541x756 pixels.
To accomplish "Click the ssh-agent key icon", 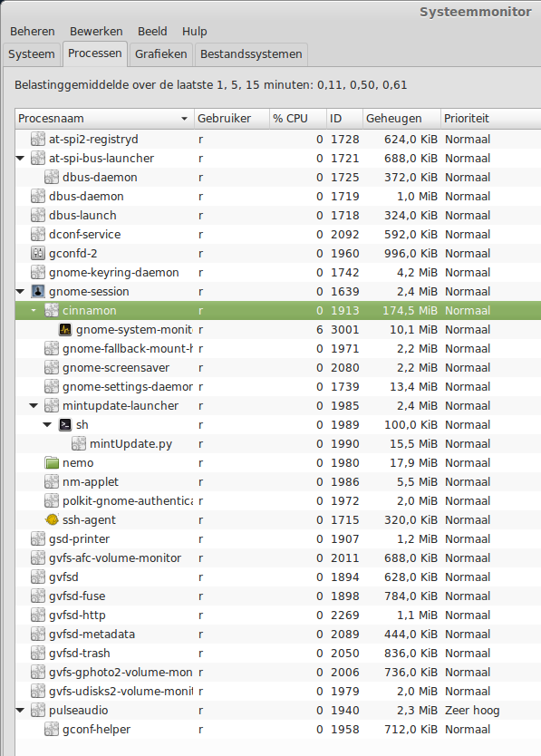I will point(52,519).
